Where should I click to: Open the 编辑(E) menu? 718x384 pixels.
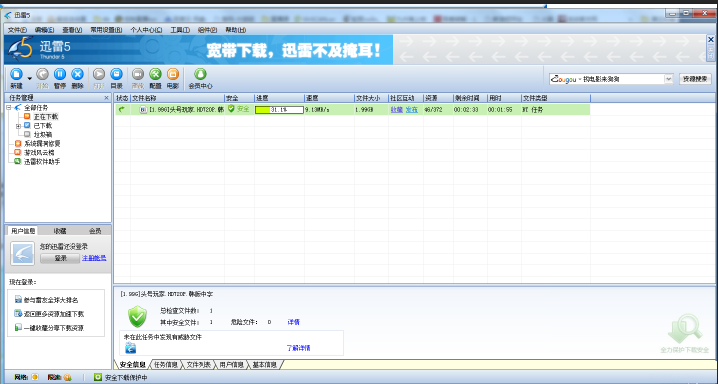44,30
